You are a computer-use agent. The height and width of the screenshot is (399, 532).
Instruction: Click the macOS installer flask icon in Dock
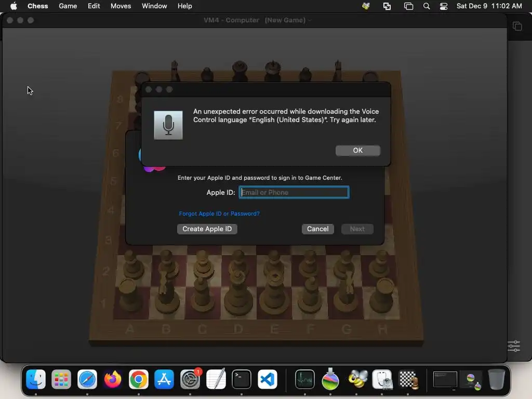tap(330, 379)
